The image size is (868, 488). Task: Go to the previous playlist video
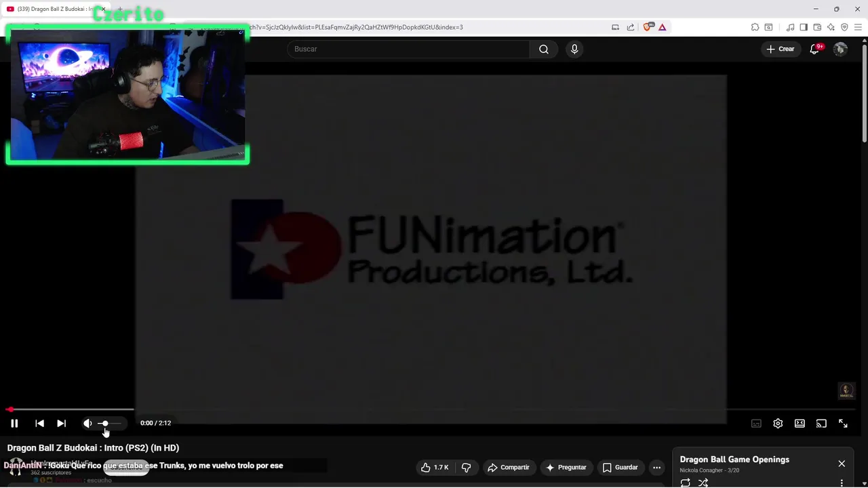click(39, 423)
